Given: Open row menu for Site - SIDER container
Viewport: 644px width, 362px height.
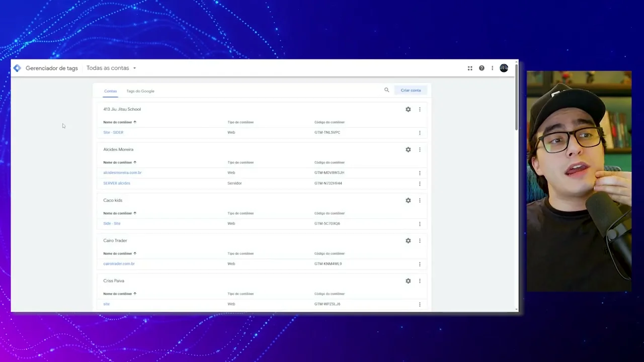Looking at the screenshot, I should point(420,133).
